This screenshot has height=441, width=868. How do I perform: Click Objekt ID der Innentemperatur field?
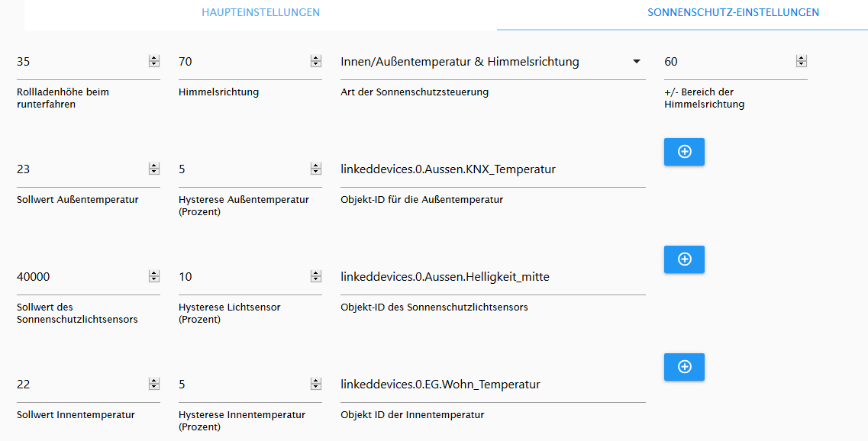click(x=492, y=384)
